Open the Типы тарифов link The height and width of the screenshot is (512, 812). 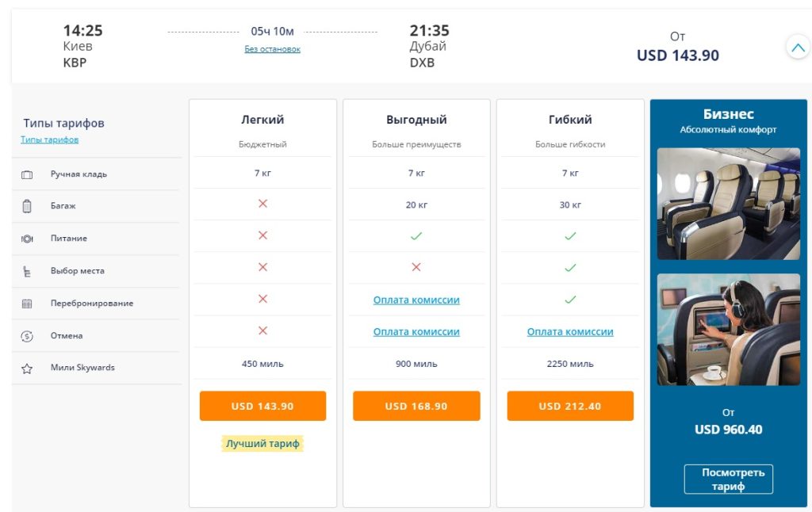[49, 139]
